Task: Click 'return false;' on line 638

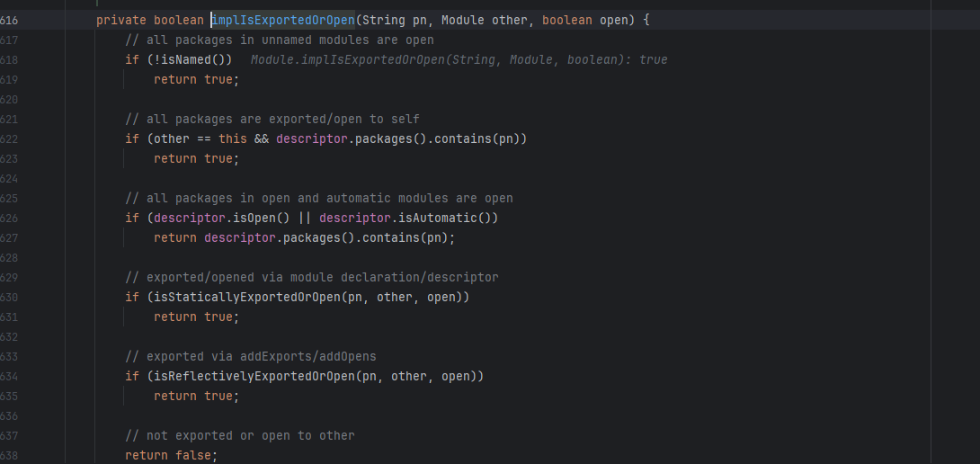Action: pos(171,456)
